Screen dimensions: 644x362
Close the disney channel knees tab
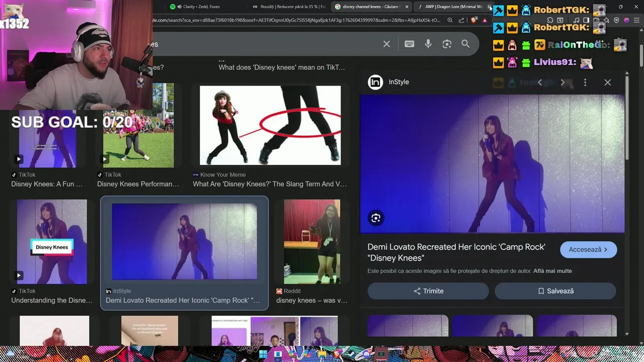tap(407, 7)
